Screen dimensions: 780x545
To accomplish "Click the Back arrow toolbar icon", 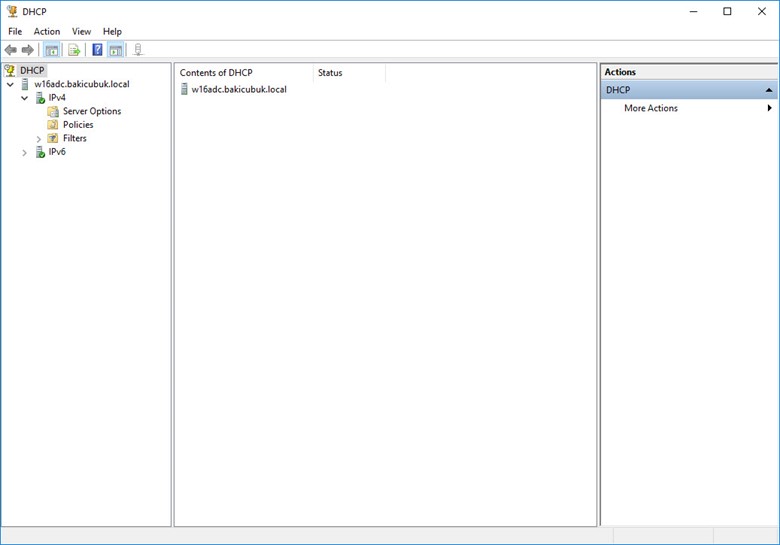I will [x=11, y=50].
